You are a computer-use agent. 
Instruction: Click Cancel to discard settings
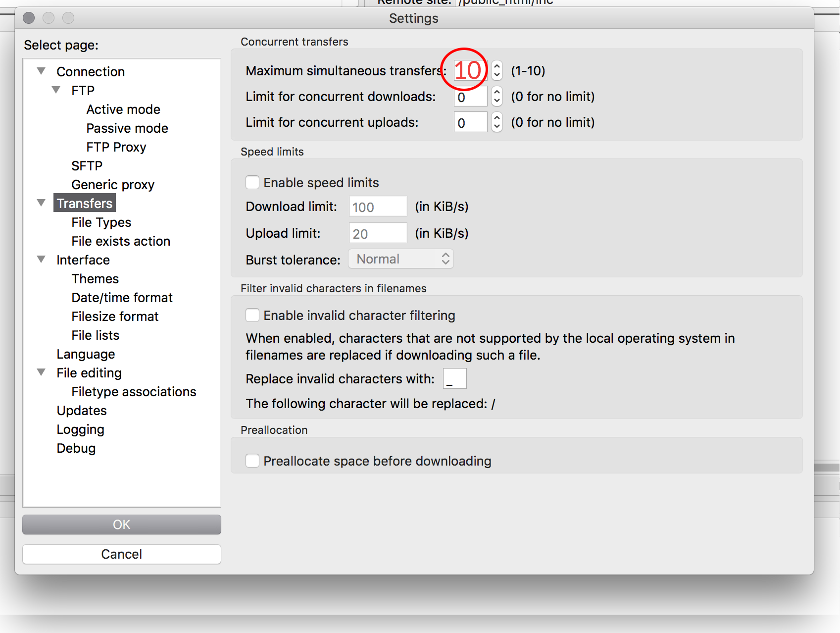click(121, 554)
